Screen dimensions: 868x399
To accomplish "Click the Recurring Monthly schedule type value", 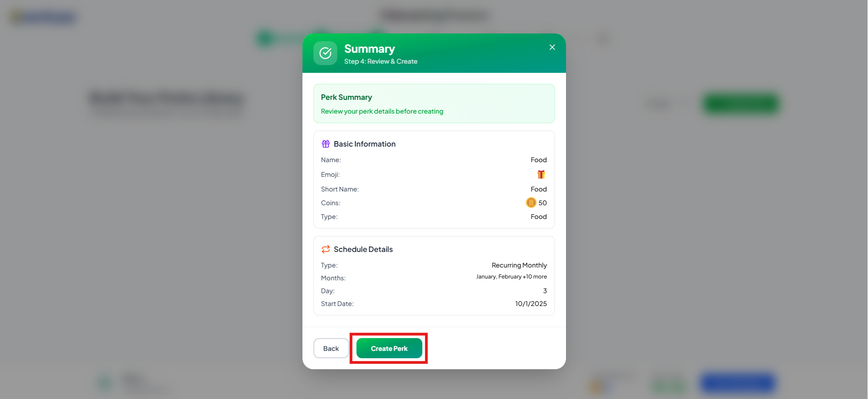I will [x=519, y=265].
